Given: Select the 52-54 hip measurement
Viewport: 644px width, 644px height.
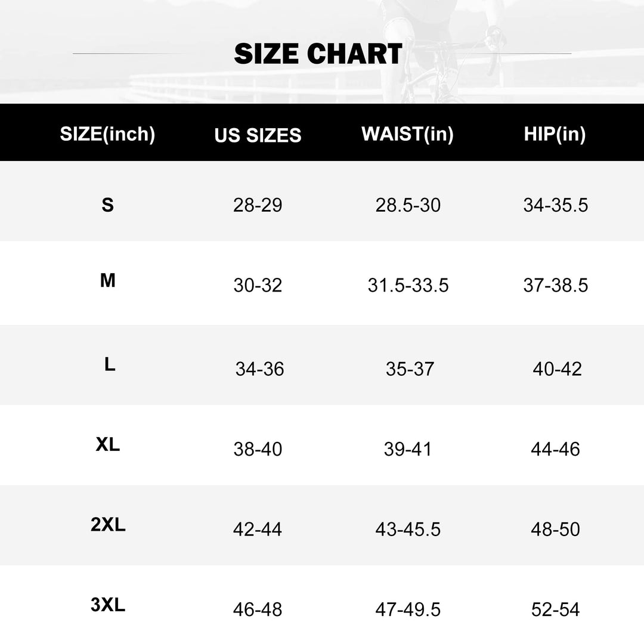Looking at the screenshot, I should (x=555, y=610).
